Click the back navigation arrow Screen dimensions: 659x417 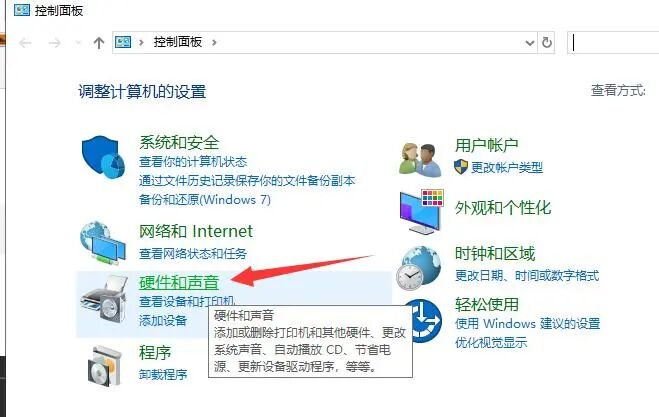coord(25,42)
